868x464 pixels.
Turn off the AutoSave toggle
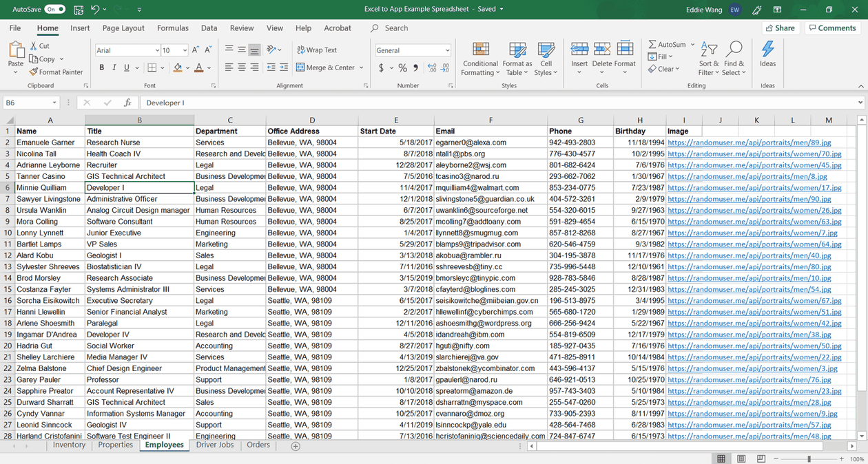pos(55,10)
